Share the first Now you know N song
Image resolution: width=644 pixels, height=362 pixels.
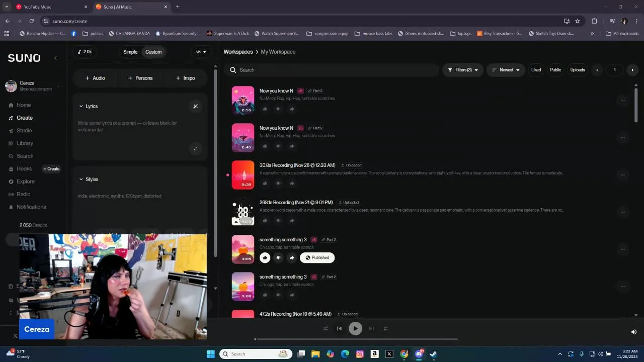pyautogui.click(x=292, y=109)
